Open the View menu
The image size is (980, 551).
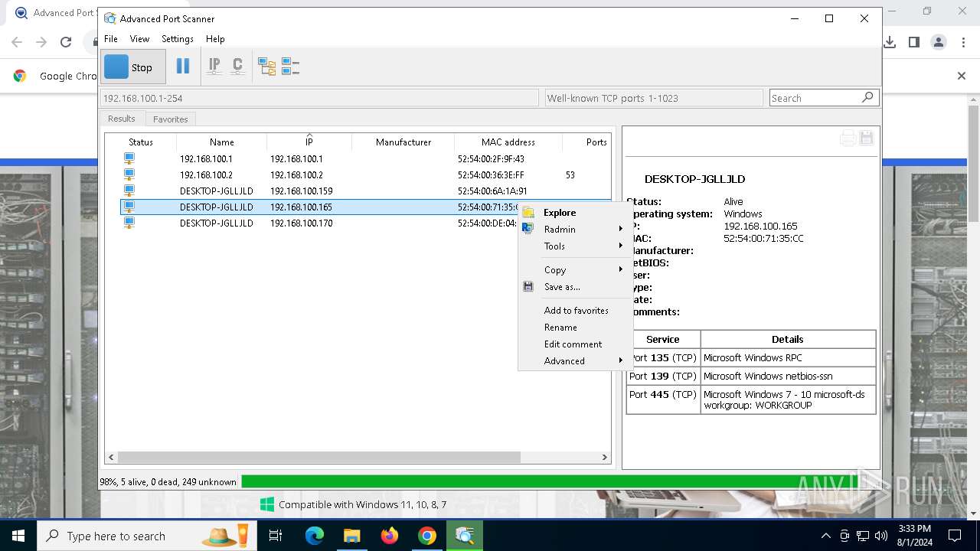pyautogui.click(x=139, y=38)
